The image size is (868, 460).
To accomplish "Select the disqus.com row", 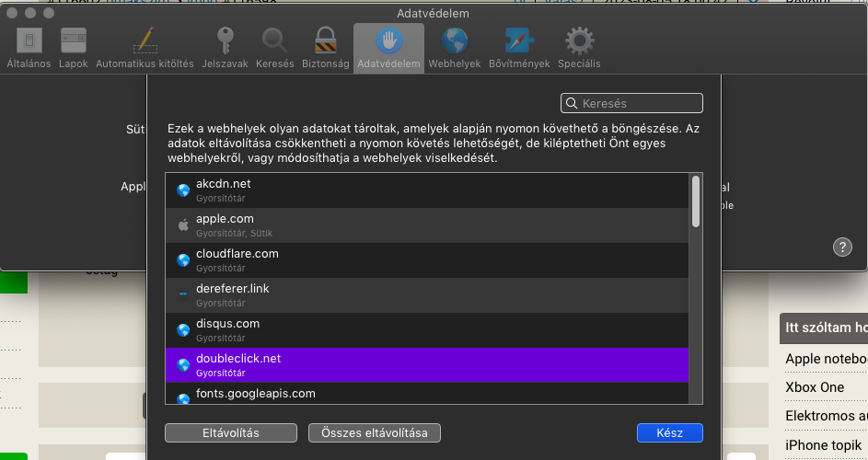I will pos(426,330).
